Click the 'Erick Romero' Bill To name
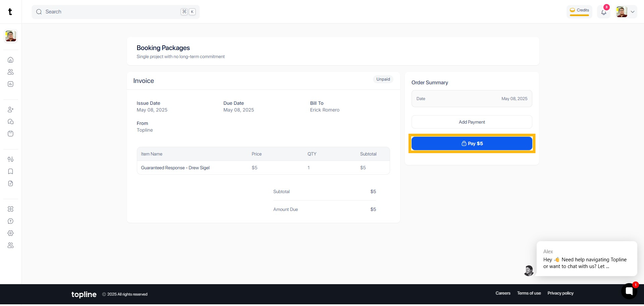Image resolution: width=644 pixels, height=306 pixels. pos(325,110)
